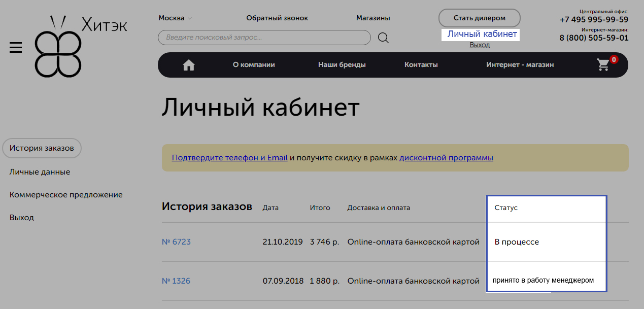Screen dimensions: 644x309
Task: Open the shopping cart icon
Action: point(603,65)
